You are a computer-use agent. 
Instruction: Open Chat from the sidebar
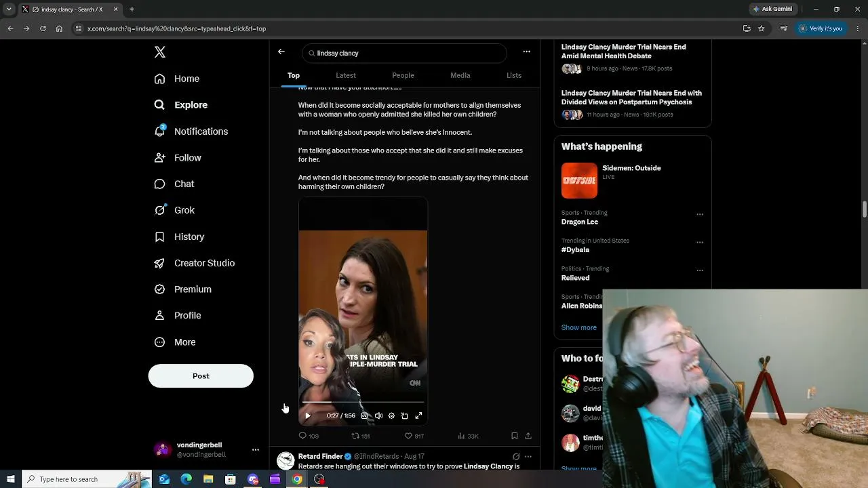point(174,184)
